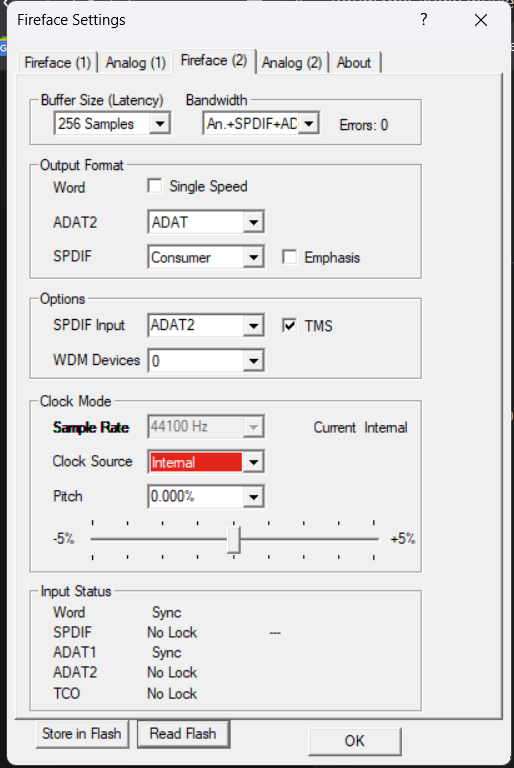Screen dimensions: 514x768
Task: Open the ADAT2 output format dropdown
Action: [x=206, y=222]
